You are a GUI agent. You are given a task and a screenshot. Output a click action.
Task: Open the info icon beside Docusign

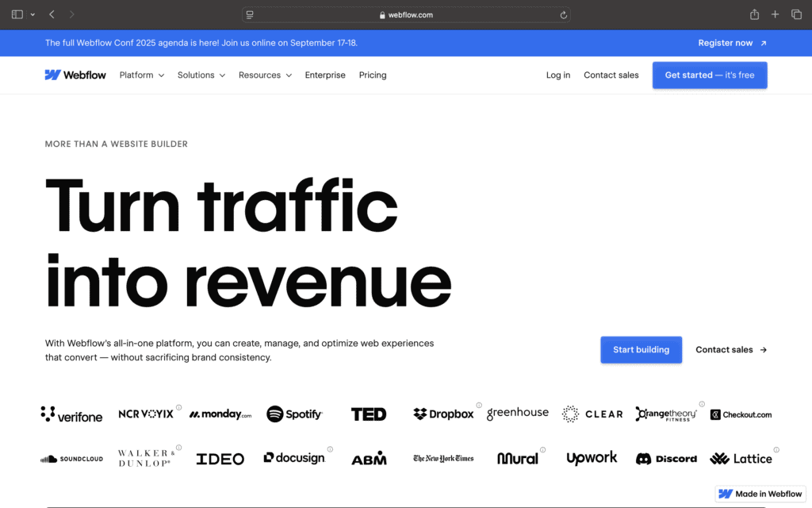point(330,449)
